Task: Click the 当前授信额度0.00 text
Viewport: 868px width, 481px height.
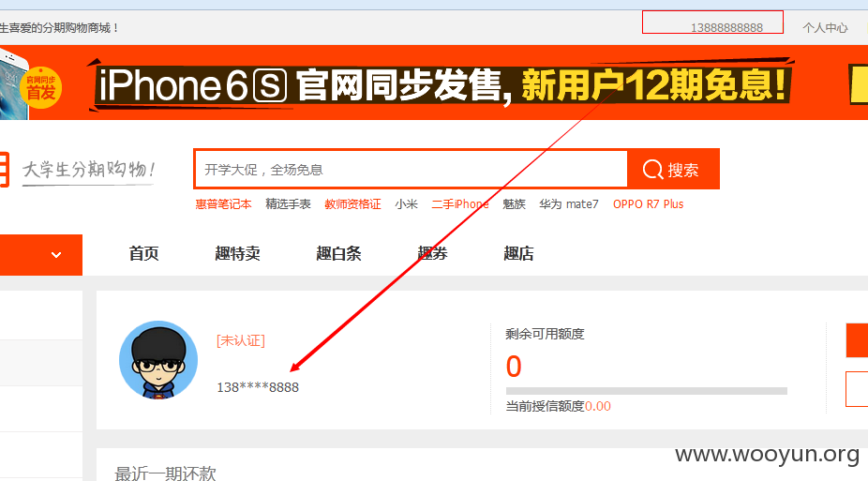Action: point(558,406)
